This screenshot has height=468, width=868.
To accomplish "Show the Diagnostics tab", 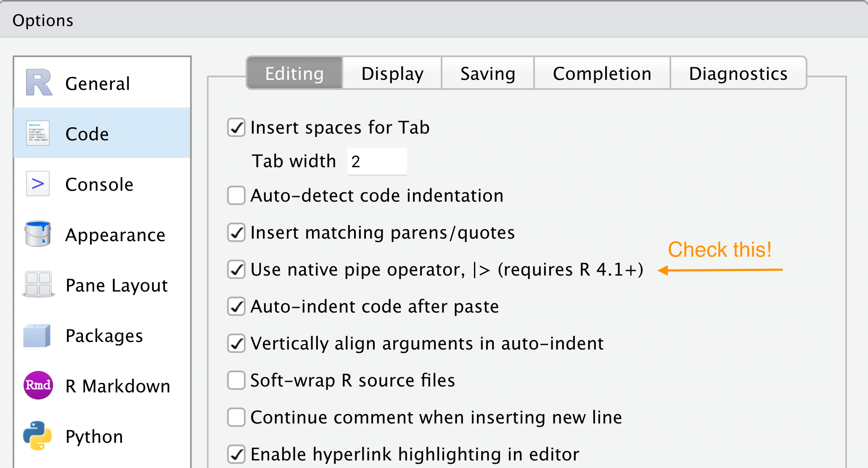I will [738, 74].
